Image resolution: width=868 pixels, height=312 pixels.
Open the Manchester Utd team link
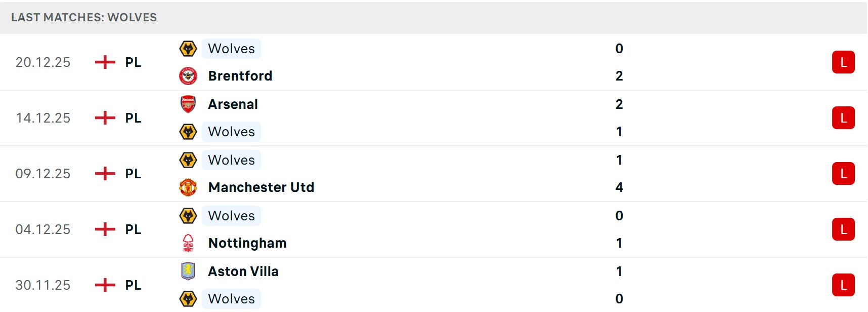tap(261, 187)
